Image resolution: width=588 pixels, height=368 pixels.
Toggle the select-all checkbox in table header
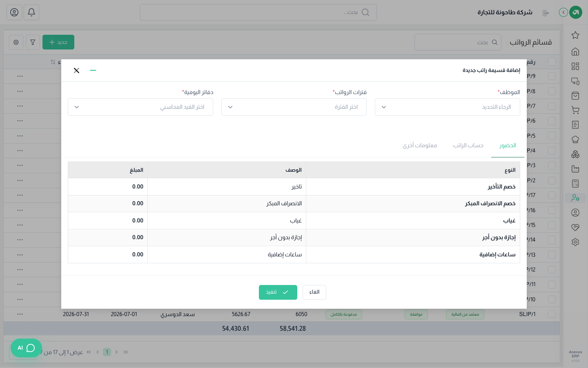coord(552,62)
